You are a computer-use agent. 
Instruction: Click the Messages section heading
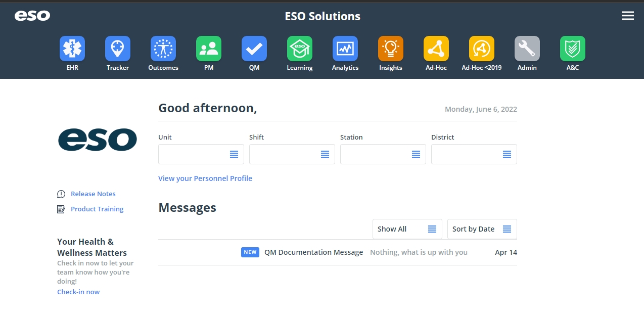188,208
